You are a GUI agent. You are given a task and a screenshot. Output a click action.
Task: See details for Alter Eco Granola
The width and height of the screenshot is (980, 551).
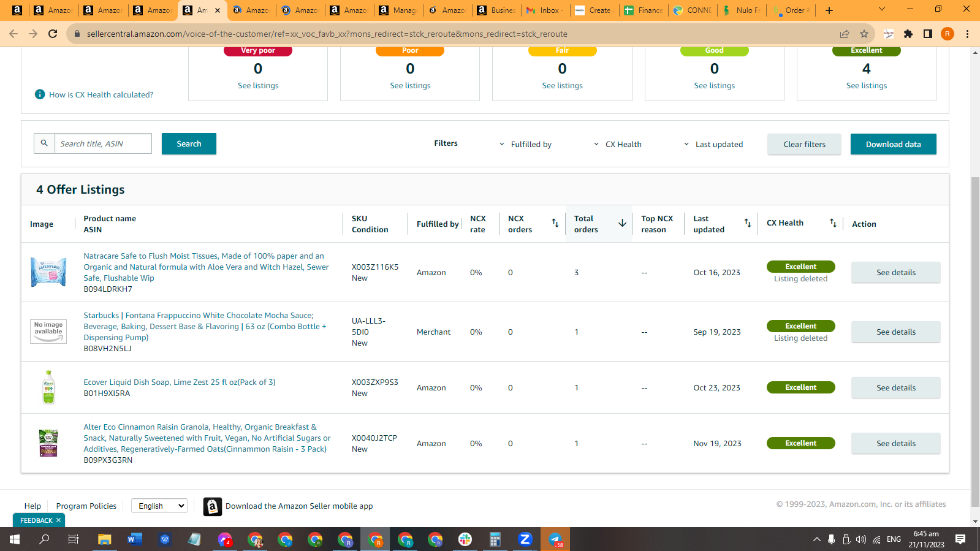coord(896,444)
